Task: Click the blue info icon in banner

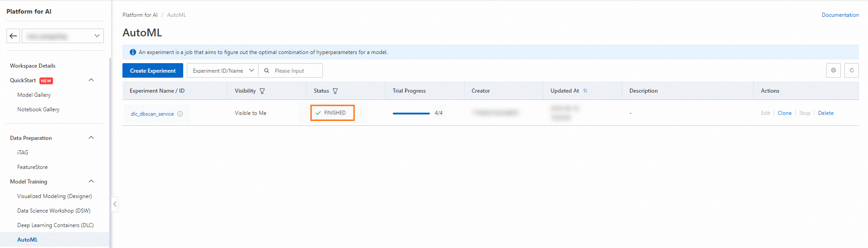Action: (x=133, y=52)
